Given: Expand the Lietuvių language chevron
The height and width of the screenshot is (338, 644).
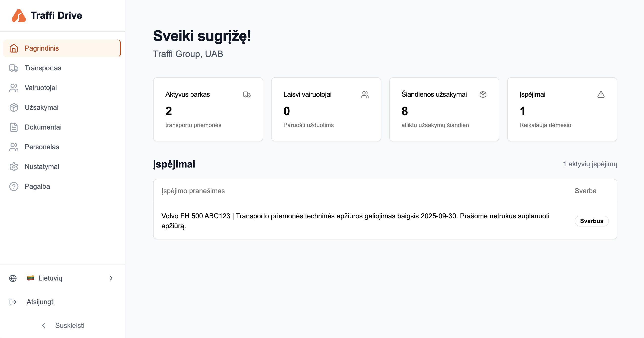Looking at the screenshot, I should pos(111,278).
